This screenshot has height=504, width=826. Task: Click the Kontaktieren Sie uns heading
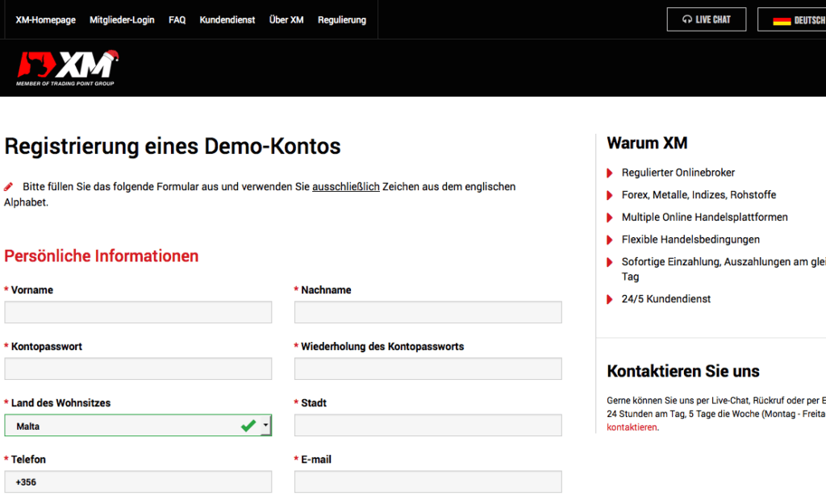[x=682, y=371]
